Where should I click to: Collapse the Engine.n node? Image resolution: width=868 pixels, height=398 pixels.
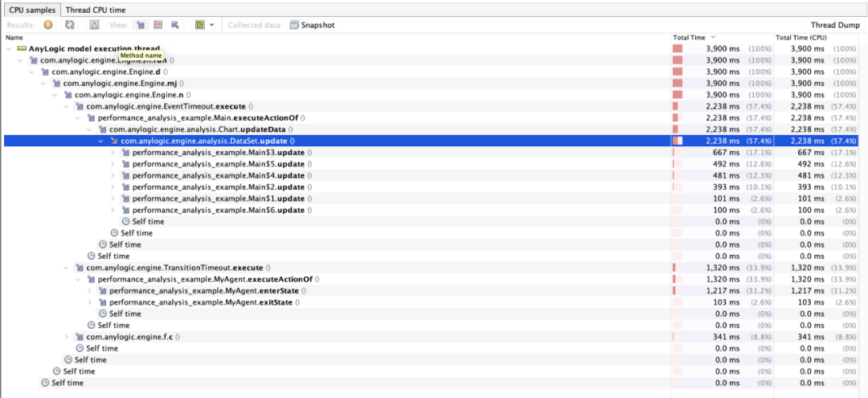pos(55,95)
